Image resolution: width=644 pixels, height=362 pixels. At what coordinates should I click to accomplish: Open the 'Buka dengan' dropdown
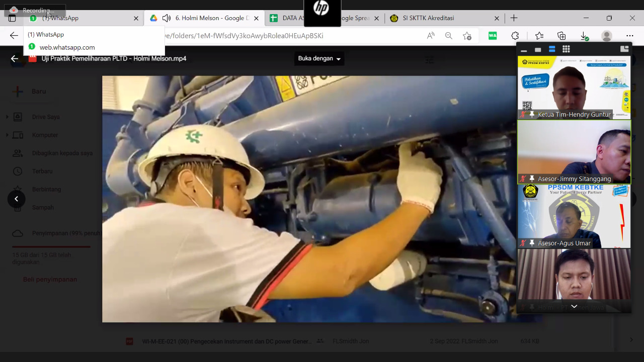(x=319, y=58)
